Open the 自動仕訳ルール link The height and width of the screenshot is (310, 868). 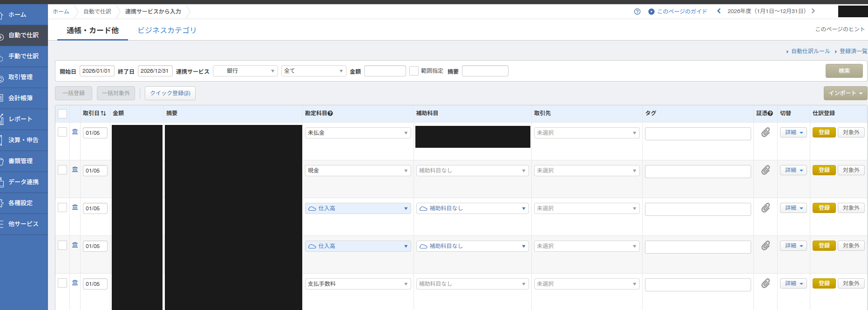(811, 51)
